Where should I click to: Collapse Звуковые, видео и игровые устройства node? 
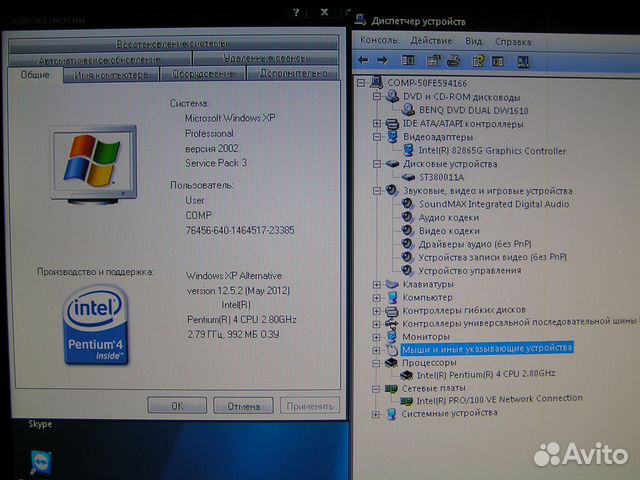tap(377, 191)
